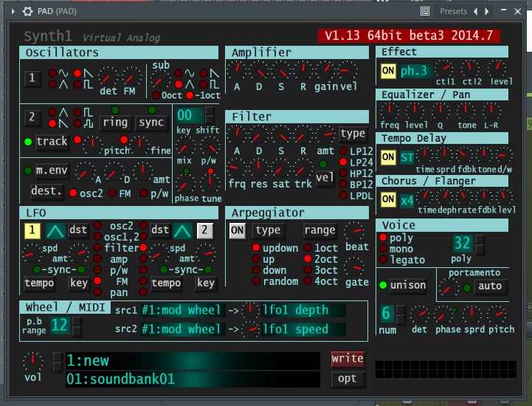Select the legato voice mode
The width and height of the screenshot is (532, 406).
(384, 260)
